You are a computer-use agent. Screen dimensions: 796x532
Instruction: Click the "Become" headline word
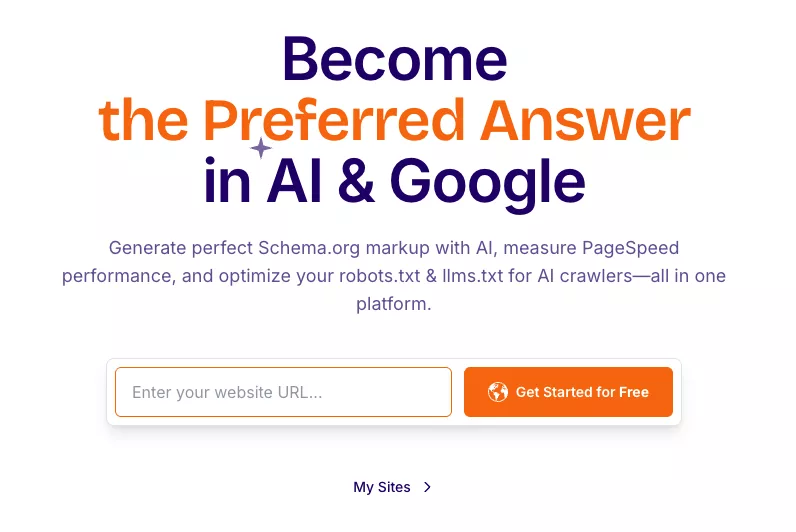point(394,58)
